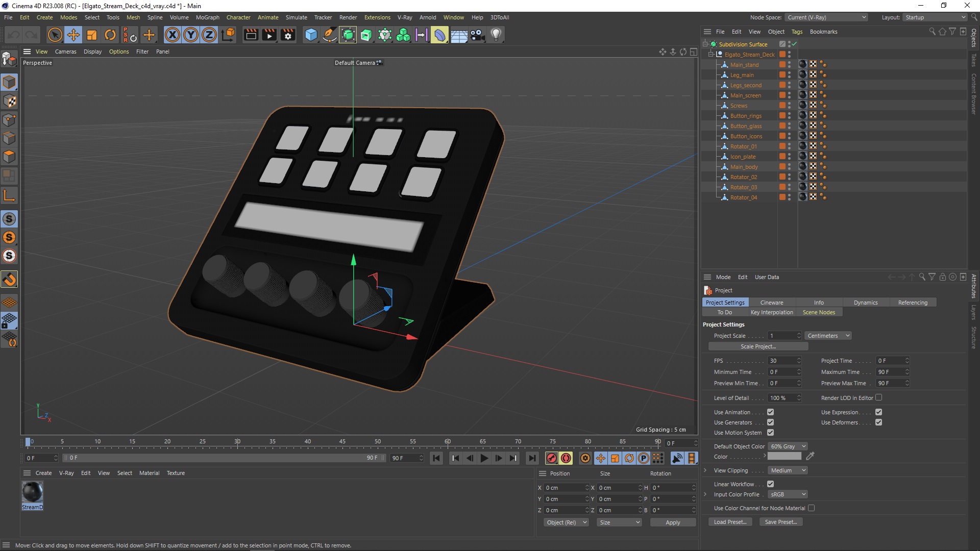This screenshot has height=551, width=980.
Task: Click the Undo arrow icon
Action: pos(14,35)
